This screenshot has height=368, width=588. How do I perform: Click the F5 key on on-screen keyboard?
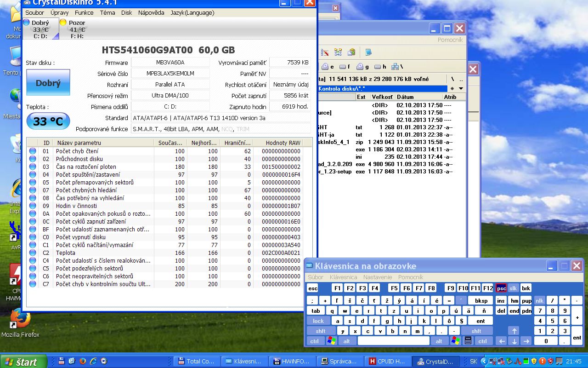point(394,288)
